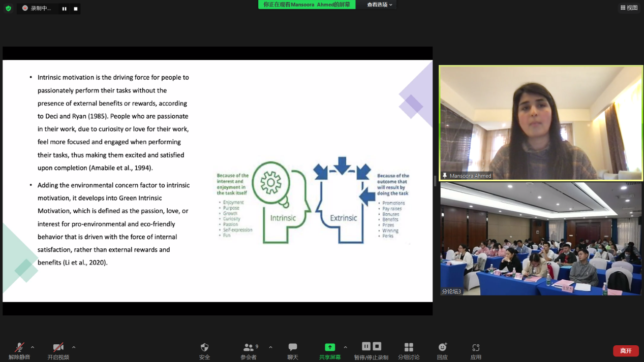Click the green Share Screen (共享屏幕) icon
This screenshot has height=362, width=644.
click(x=330, y=347)
